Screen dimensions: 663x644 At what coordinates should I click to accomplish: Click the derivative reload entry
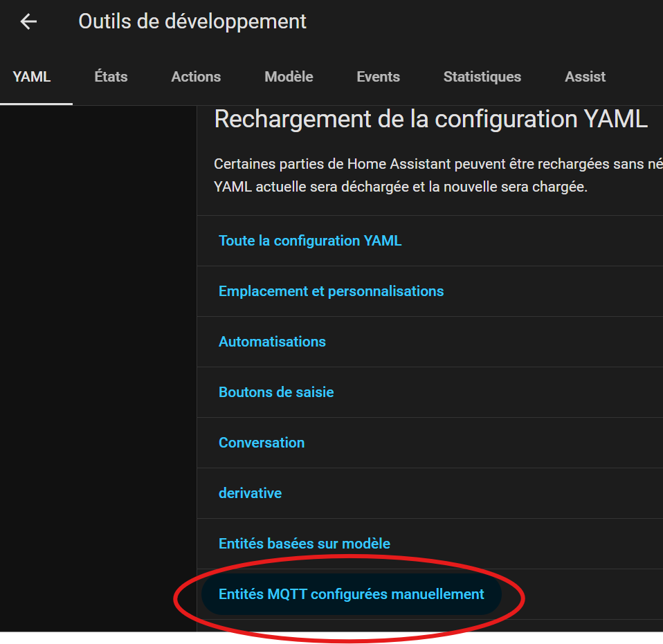coord(250,493)
